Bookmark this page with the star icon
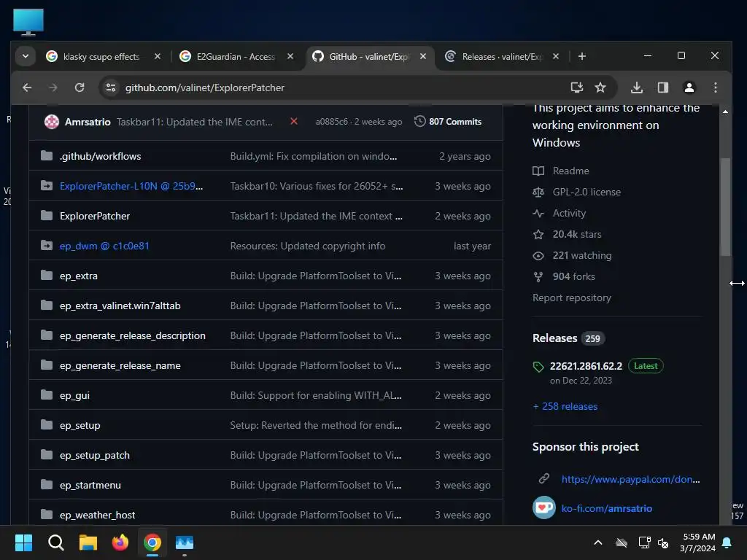Image resolution: width=747 pixels, height=560 pixels. (600, 87)
